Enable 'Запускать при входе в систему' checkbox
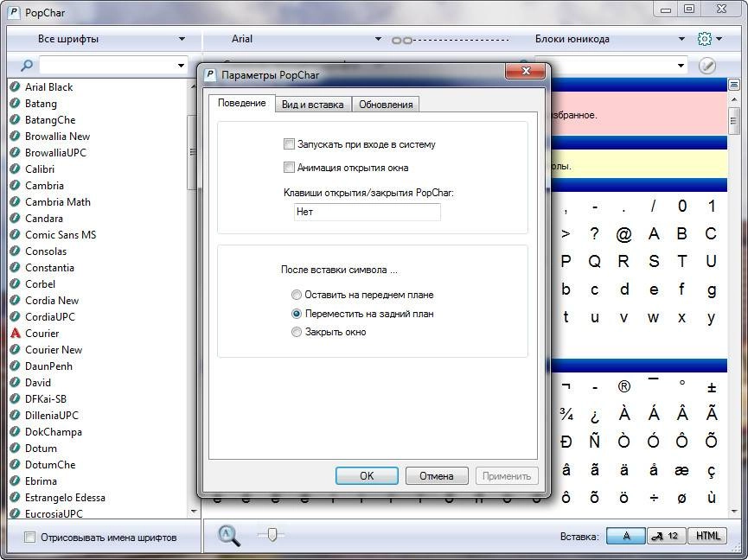 pos(289,144)
